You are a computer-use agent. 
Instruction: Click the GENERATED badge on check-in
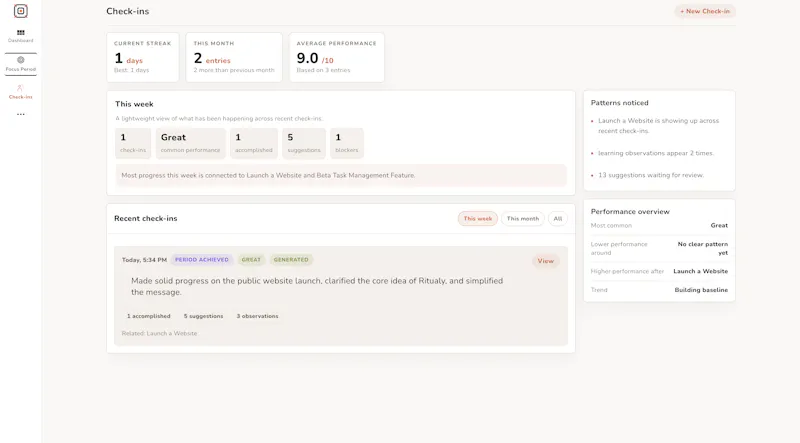pyautogui.click(x=291, y=260)
